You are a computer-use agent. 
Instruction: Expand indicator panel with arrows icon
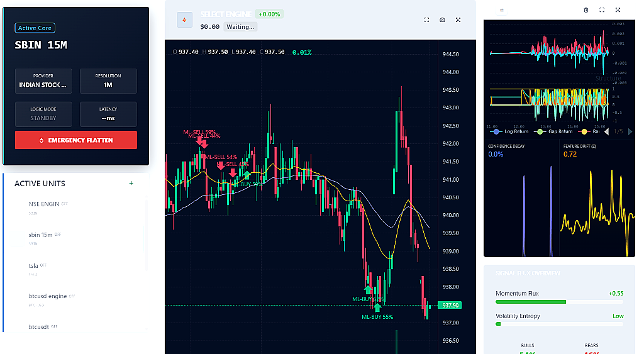[x=618, y=10]
